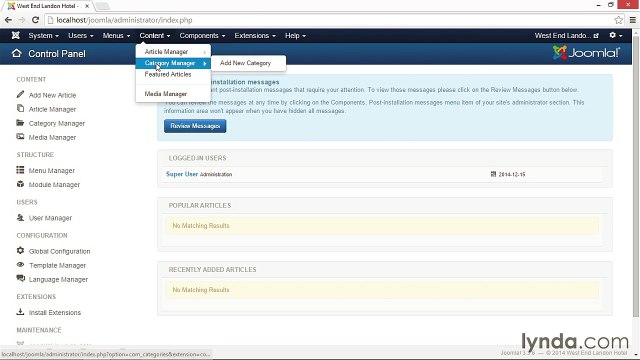Viewport: 640px width, 360px height.
Task: Open the System dropdown menu
Action: coord(43,36)
